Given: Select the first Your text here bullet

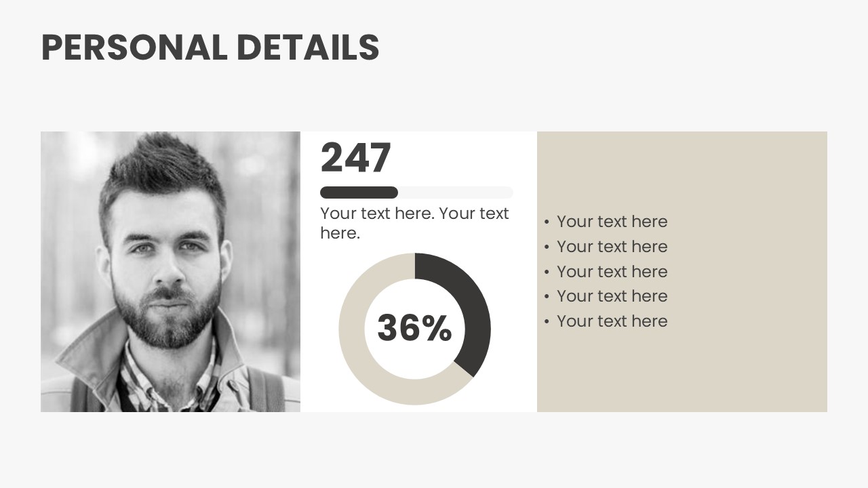Looking at the screenshot, I should pos(612,222).
